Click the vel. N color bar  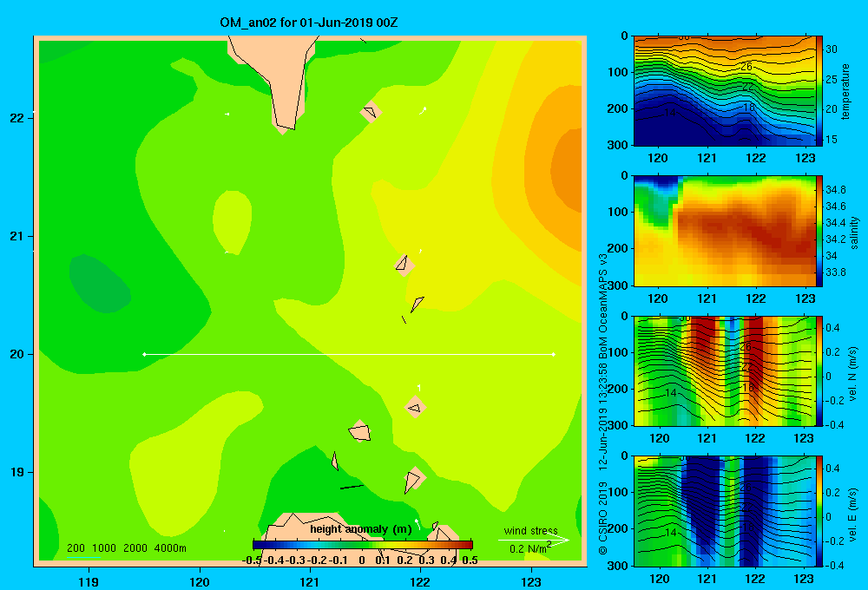click(819, 370)
